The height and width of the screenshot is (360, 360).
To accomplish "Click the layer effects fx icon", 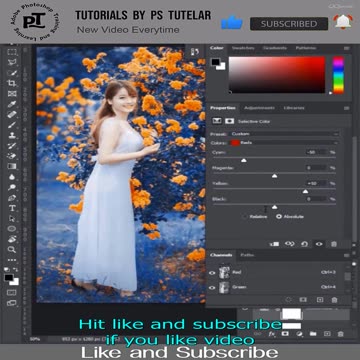I will pyautogui.click(x=272, y=333).
